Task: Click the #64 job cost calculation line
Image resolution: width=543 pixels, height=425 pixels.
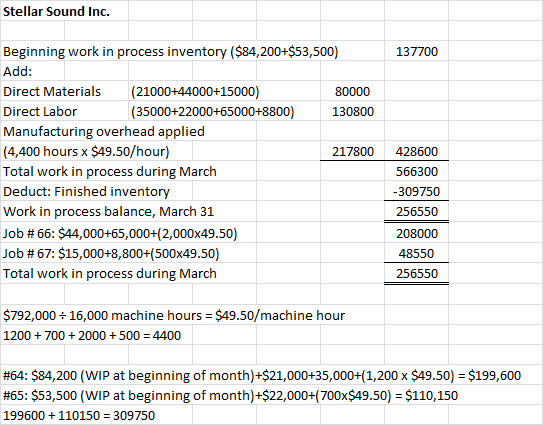Action: tap(262, 375)
